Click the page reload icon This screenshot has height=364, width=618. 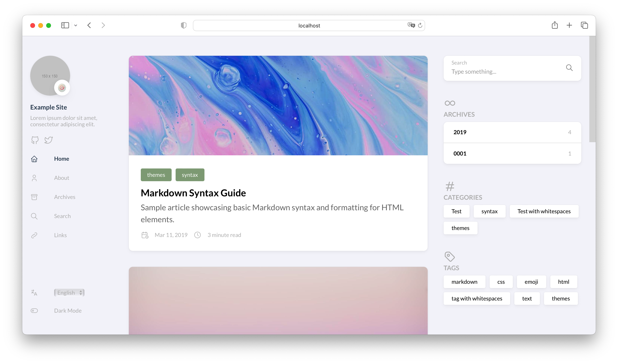[x=420, y=25]
